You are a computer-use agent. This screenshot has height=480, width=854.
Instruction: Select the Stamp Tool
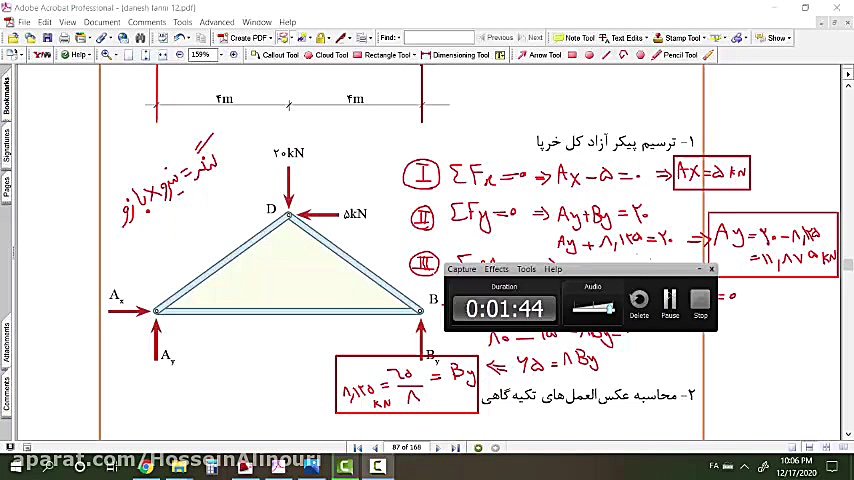[676, 38]
